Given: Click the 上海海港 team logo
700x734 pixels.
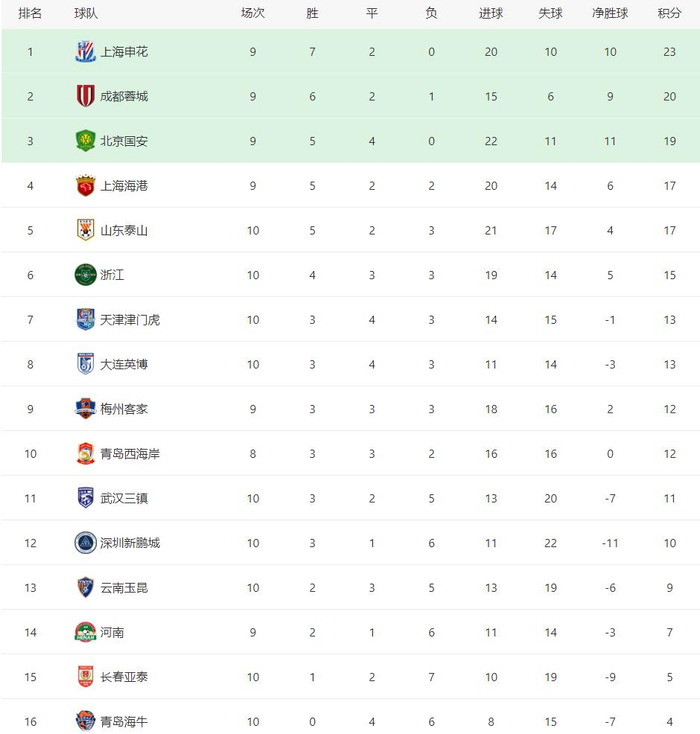Looking at the screenshot, I should (86, 186).
